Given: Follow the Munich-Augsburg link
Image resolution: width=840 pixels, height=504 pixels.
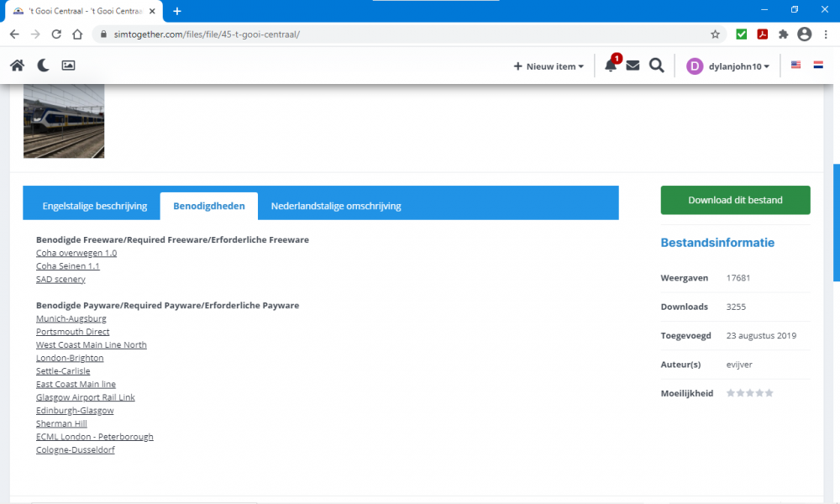Looking at the screenshot, I should pos(71,318).
